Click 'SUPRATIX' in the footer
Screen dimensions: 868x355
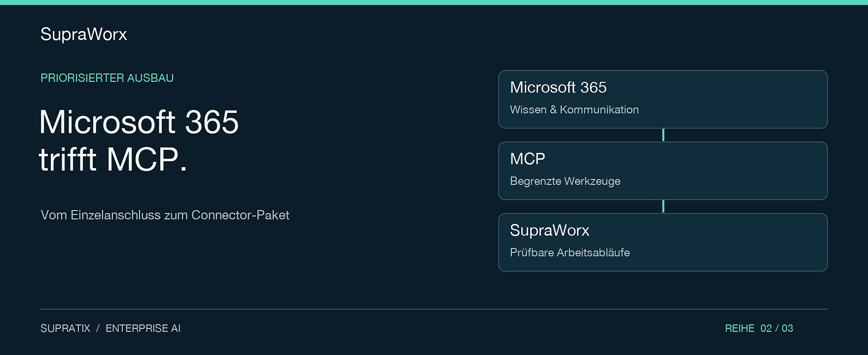pyautogui.click(x=65, y=328)
